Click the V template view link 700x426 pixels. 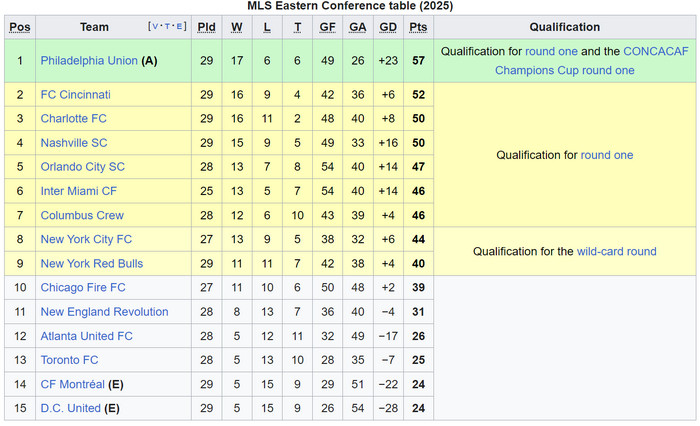pyautogui.click(x=155, y=26)
